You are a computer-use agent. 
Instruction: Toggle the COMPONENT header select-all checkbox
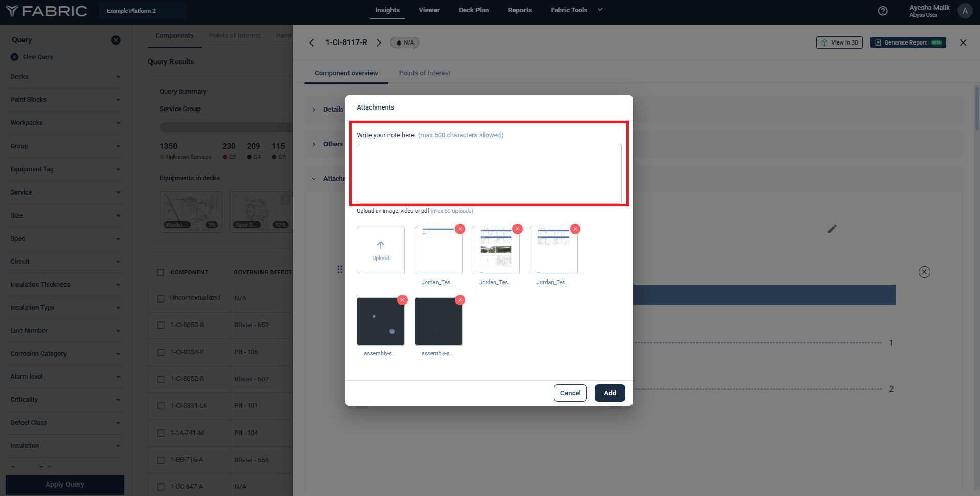161,272
